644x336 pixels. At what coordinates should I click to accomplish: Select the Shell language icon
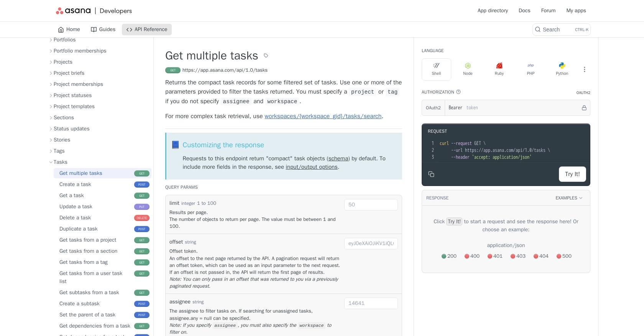(436, 66)
